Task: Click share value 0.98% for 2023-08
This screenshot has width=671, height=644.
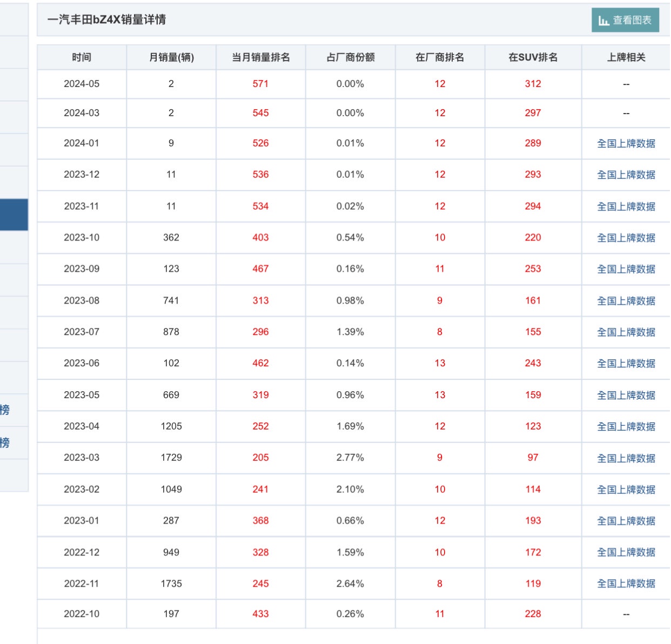Action: (x=350, y=300)
